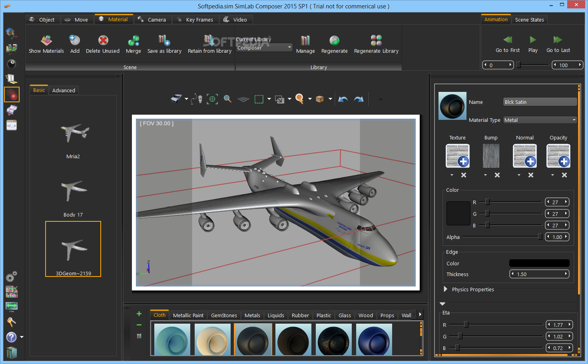Screen dimensions: 588x364
Task: Click the Color swatch preview square
Action: tap(458, 213)
